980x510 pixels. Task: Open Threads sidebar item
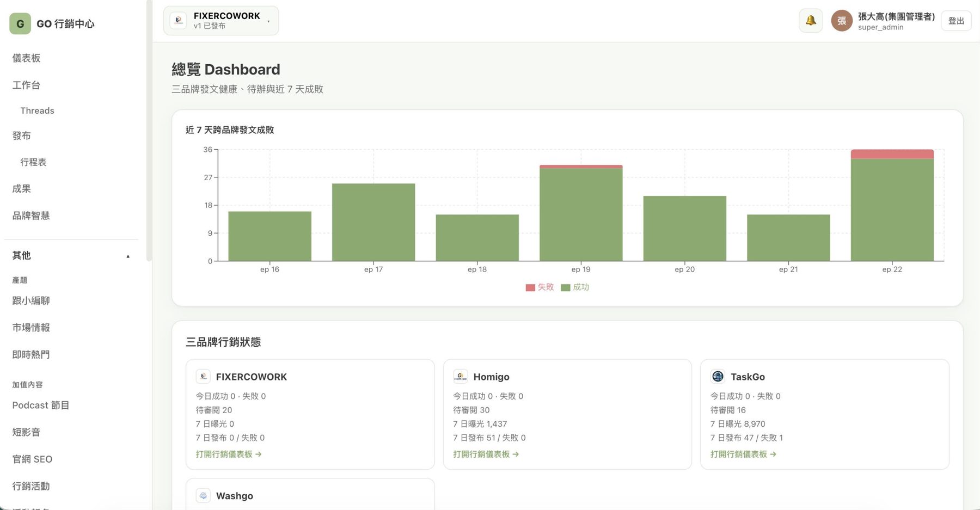pos(37,110)
